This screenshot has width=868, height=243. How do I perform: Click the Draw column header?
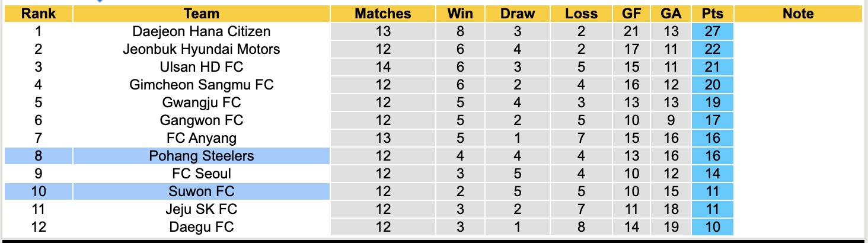click(x=517, y=14)
